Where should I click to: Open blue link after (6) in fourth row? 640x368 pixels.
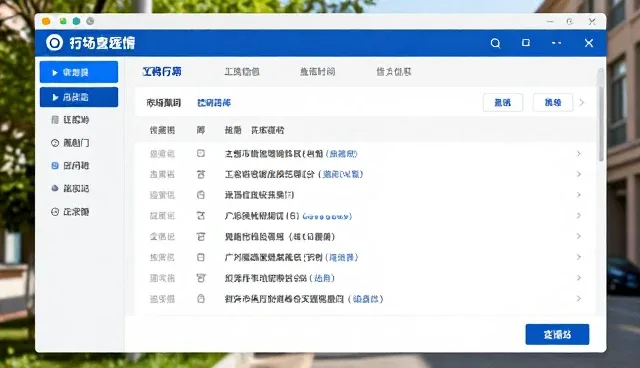(327, 216)
